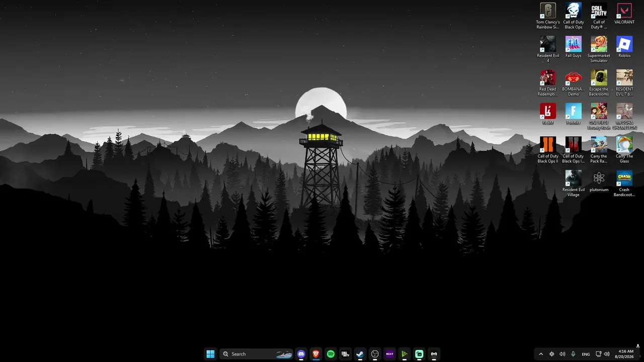Select the Carry the Pack Ra... desktop icon
Image resolution: width=644 pixels, height=362 pixels.
(599, 150)
